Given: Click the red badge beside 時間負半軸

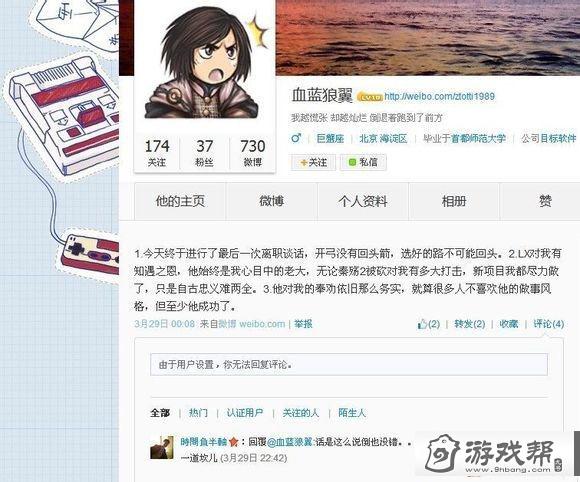Looking at the screenshot, I should tap(233, 442).
